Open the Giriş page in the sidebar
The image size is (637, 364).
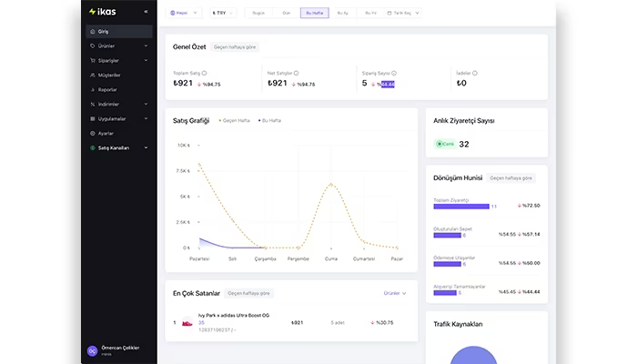(x=119, y=31)
